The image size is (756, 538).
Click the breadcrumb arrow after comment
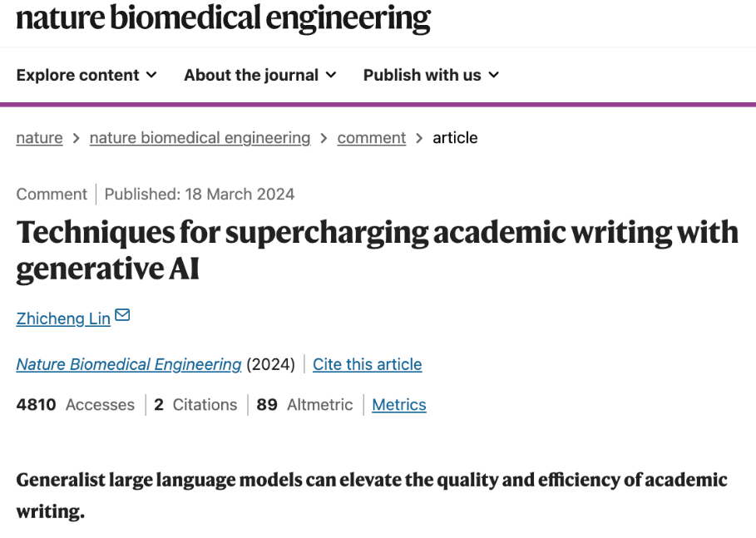pyautogui.click(x=419, y=138)
